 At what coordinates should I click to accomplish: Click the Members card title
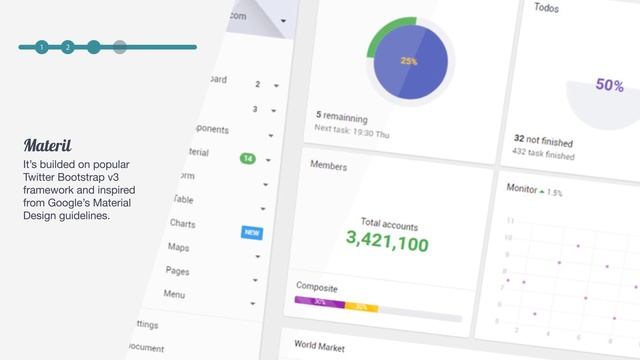[329, 165]
